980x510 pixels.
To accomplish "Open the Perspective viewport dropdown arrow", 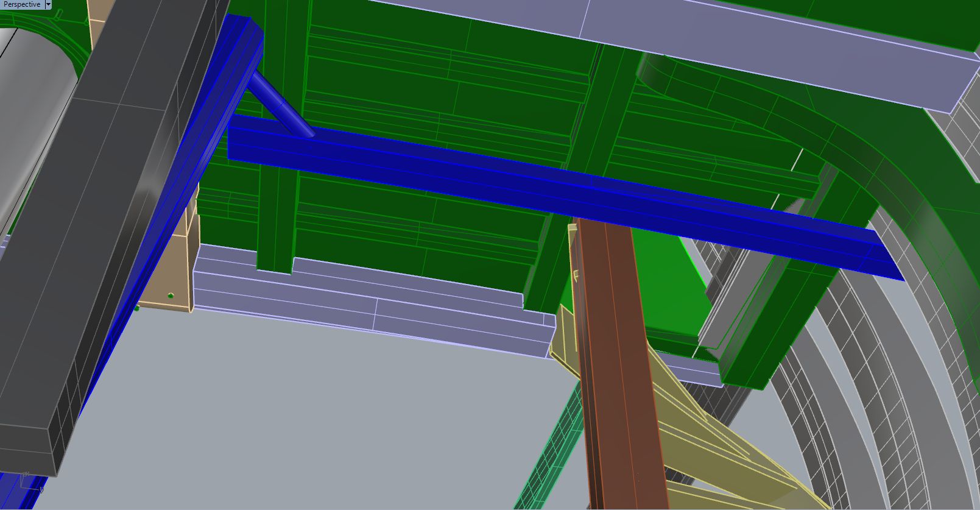I will tap(48, 4).
